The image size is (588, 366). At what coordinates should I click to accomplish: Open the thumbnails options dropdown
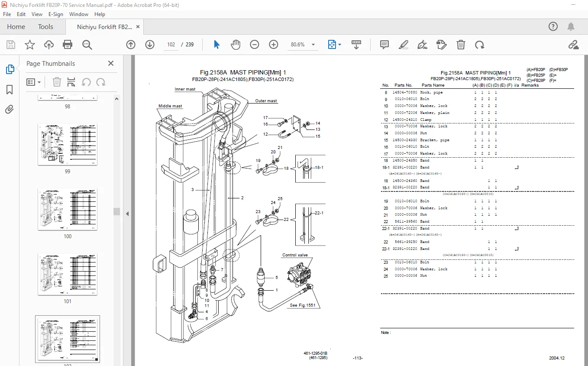(x=34, y=82)
